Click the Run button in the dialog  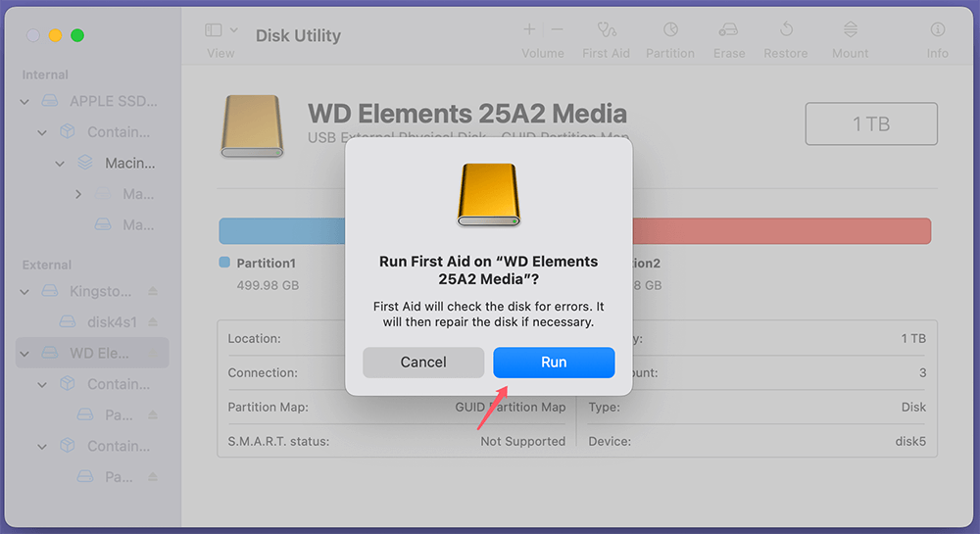pyautogui.click(x=554, y=363)
